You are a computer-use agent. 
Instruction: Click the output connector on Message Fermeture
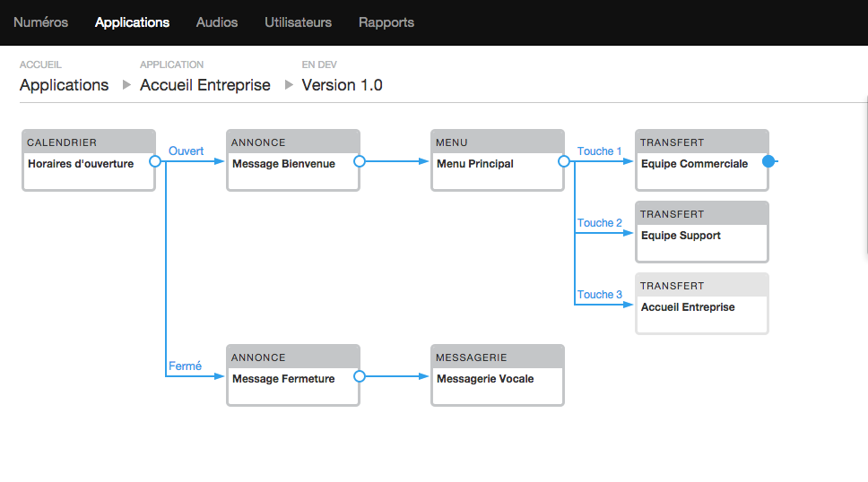coord(360,376)
